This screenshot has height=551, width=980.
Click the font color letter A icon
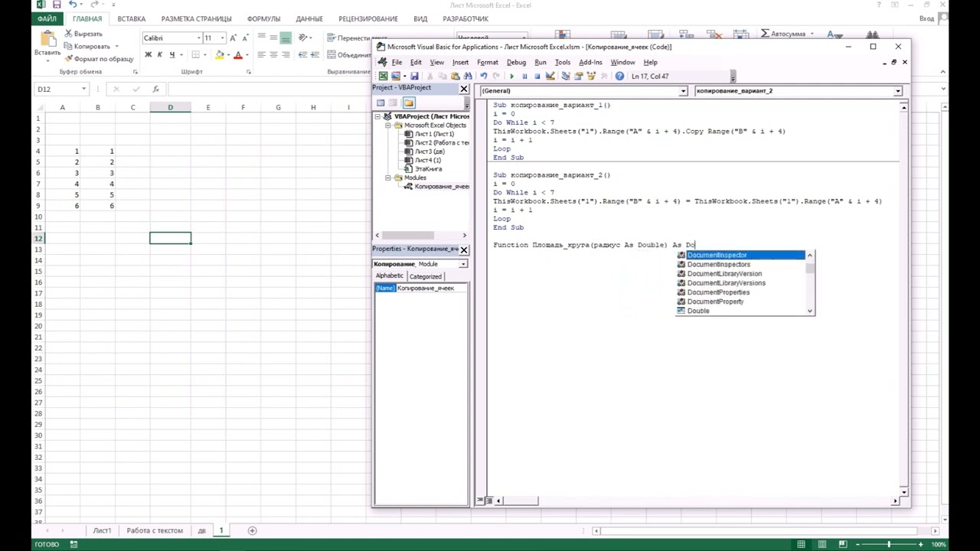[238, 54]
